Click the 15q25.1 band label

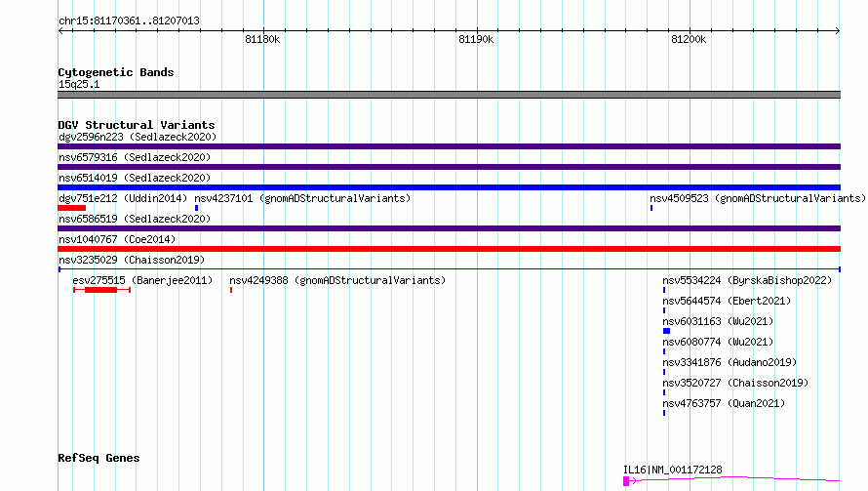pyautogui.click(x=79, y=84)
